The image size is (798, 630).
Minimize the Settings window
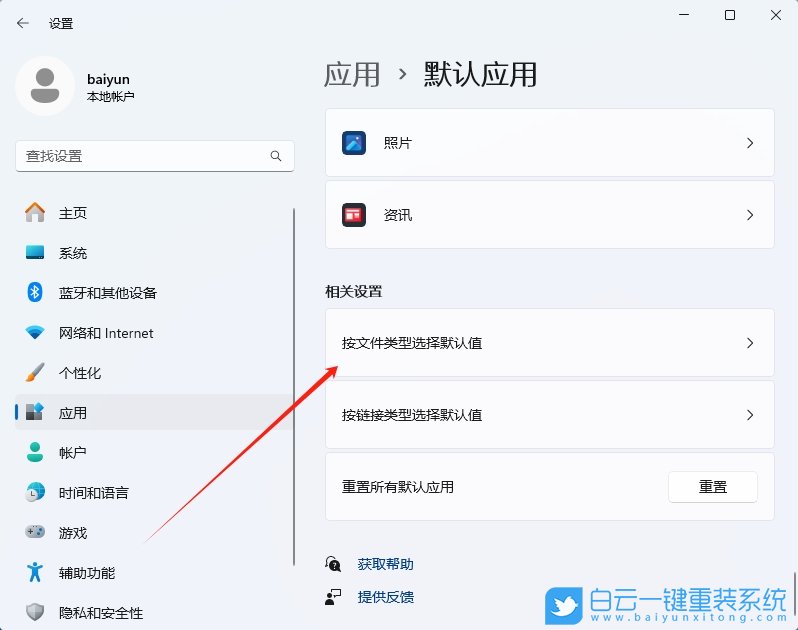tap(684, 15)
